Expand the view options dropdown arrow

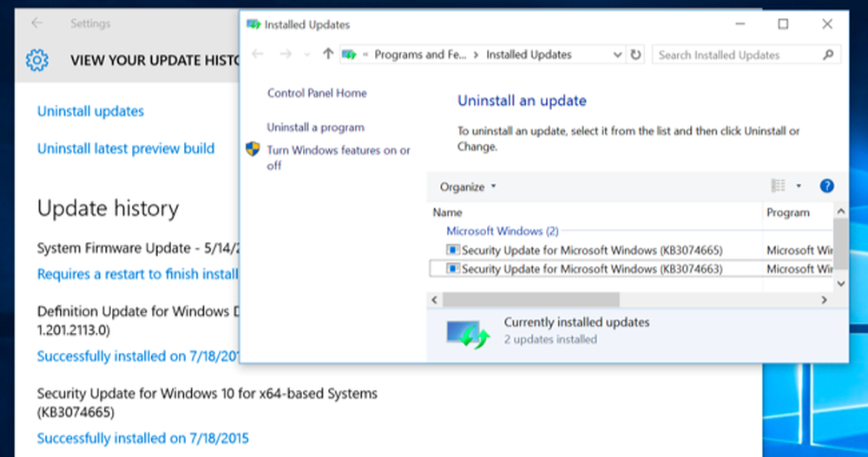click(x=799, y=186)
